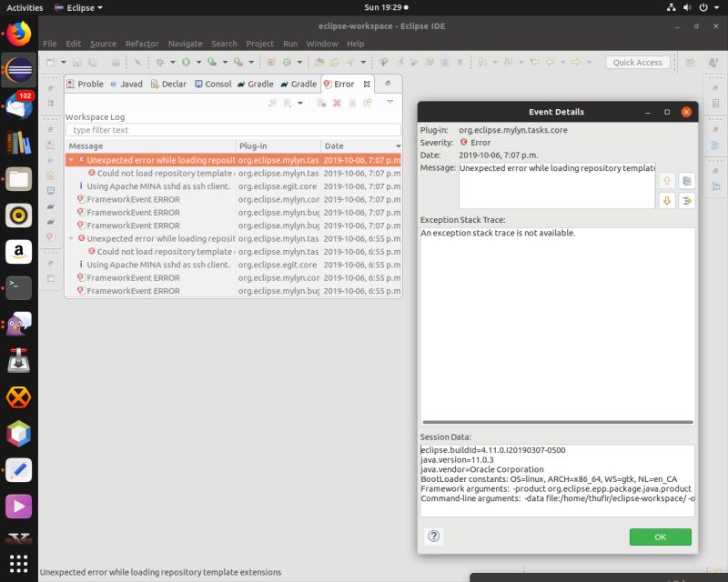Switch to the Console tab
This screenshot has width=728, height=582.
213,84
